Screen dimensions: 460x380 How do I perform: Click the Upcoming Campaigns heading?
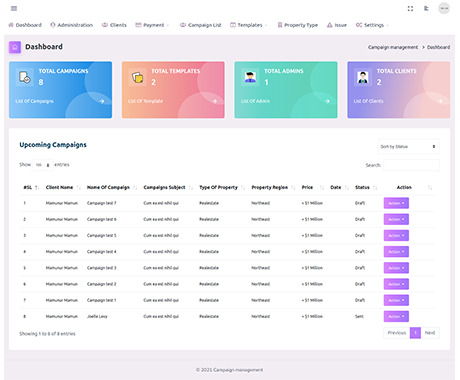(53, 145)
